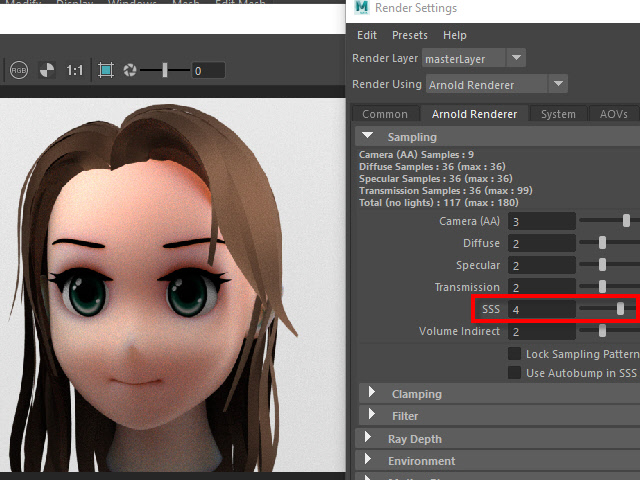Click the Camera (AA) value field
Screen dimensions: 640x480
pos(541,221)
